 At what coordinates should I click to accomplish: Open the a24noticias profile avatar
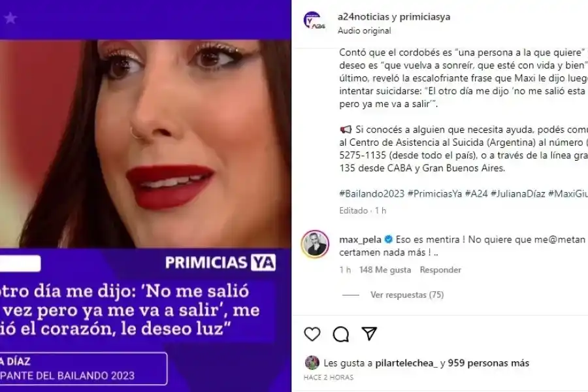(x=314, y=21)
